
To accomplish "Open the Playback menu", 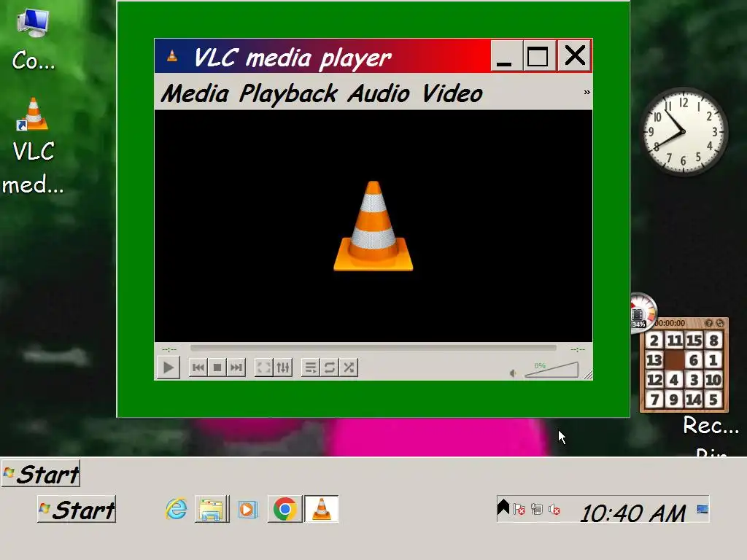I will [x=289, y=93].
